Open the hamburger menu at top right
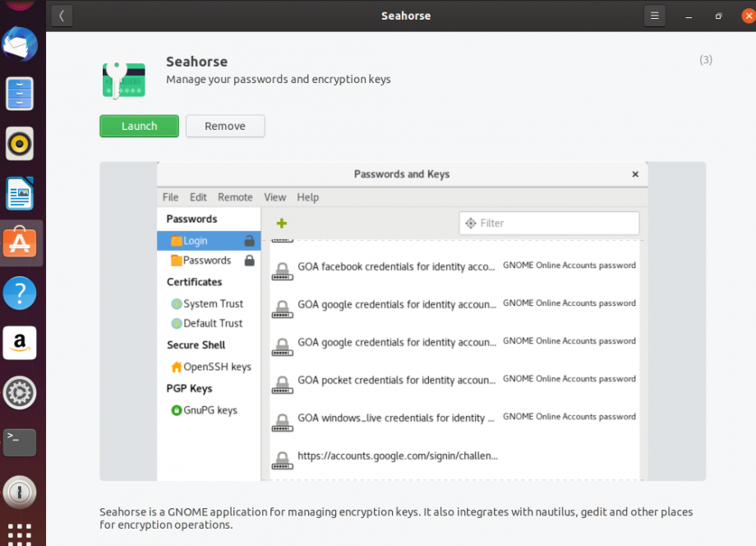 pos(654,16)
